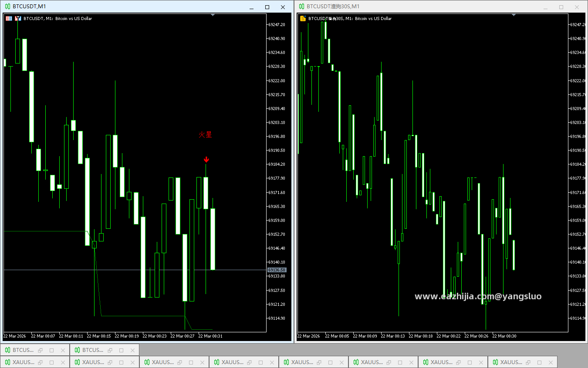Maximize the BTCUSDT渣狗30S,M1 chart window

561,7
